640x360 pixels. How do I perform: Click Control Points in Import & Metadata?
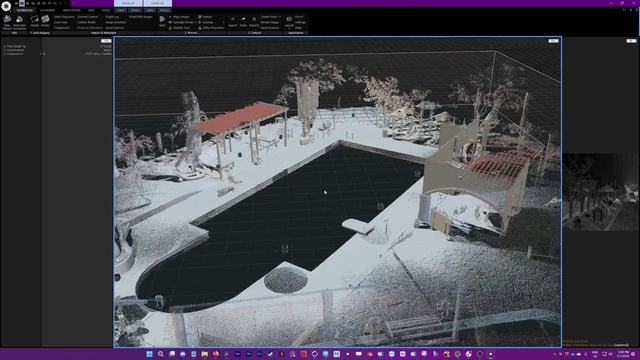[87, 22]
